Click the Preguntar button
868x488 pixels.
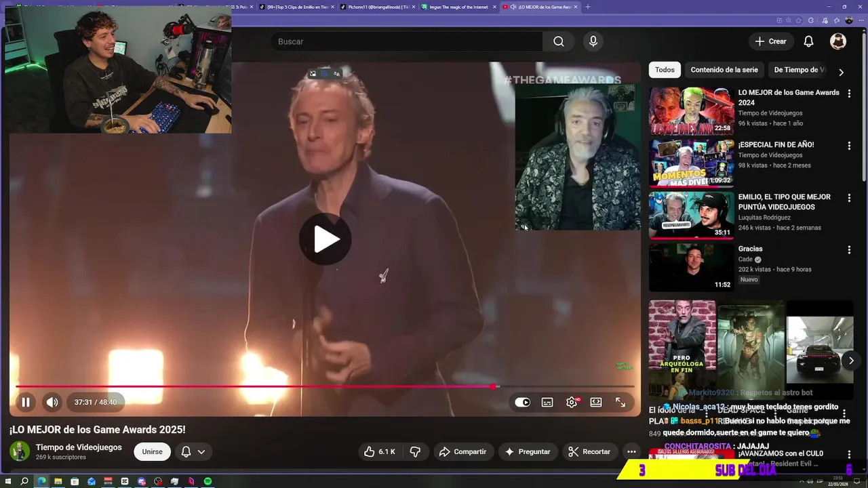[528, 451]
